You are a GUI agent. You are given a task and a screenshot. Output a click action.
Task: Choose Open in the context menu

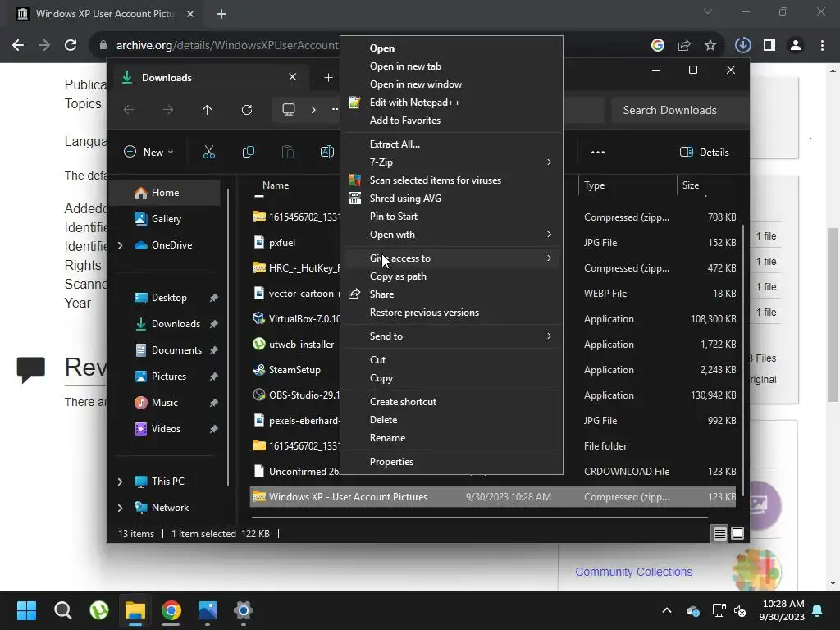click(452, 48)
